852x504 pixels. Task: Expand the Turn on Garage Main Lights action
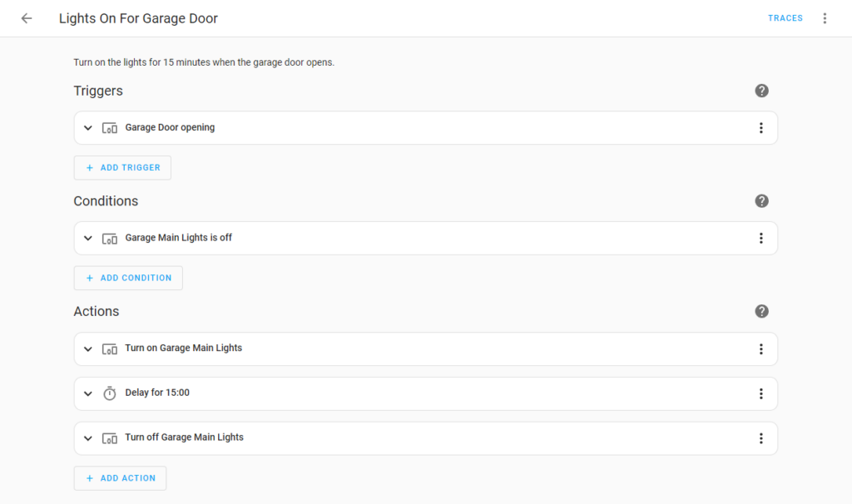coord(88,349)
